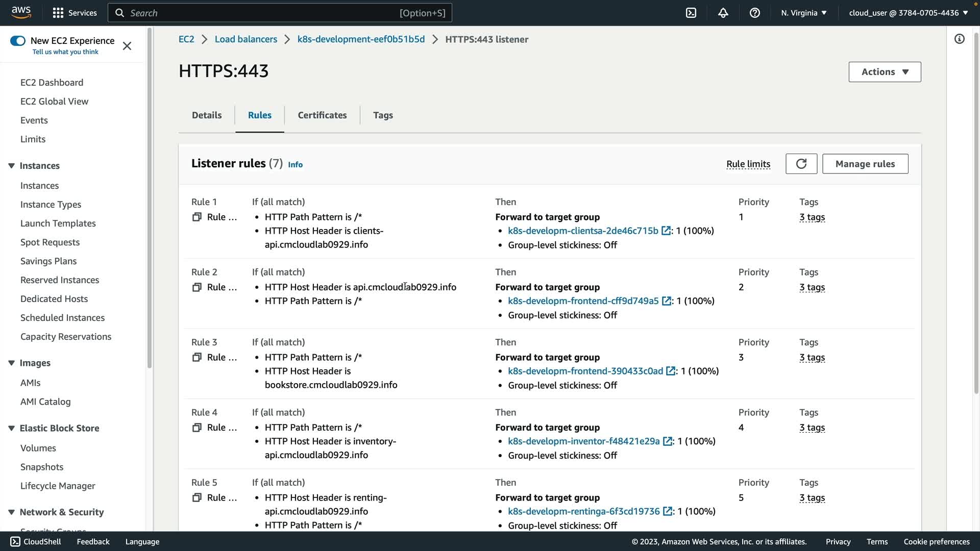Copy the Rule 1 ARN icon

click(197, 217)
